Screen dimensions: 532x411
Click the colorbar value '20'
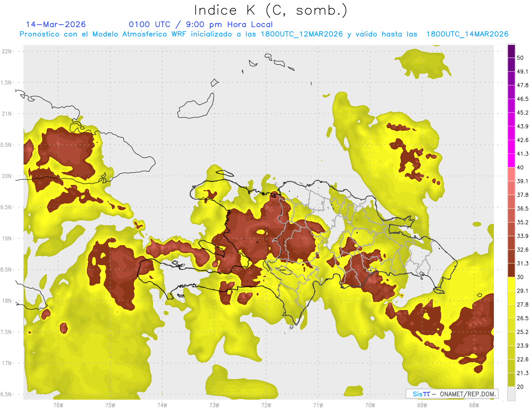pos(521,387)
